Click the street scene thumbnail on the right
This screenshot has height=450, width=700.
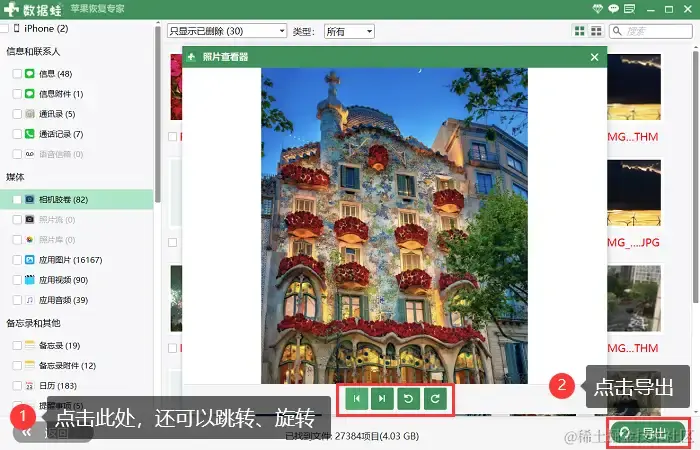coord(634,298)
